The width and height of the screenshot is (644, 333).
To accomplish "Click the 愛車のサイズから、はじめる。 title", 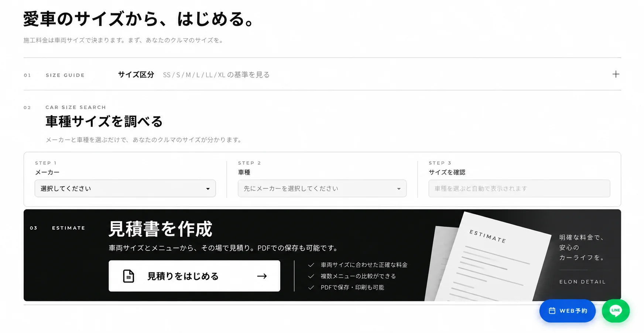I will point(138,19).
